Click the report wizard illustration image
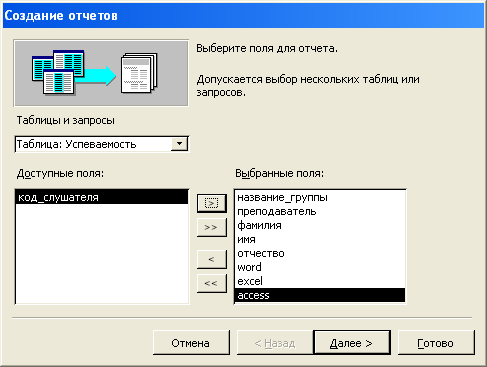The height and width of the screenshot is (367, 487). tap(101, 73)
